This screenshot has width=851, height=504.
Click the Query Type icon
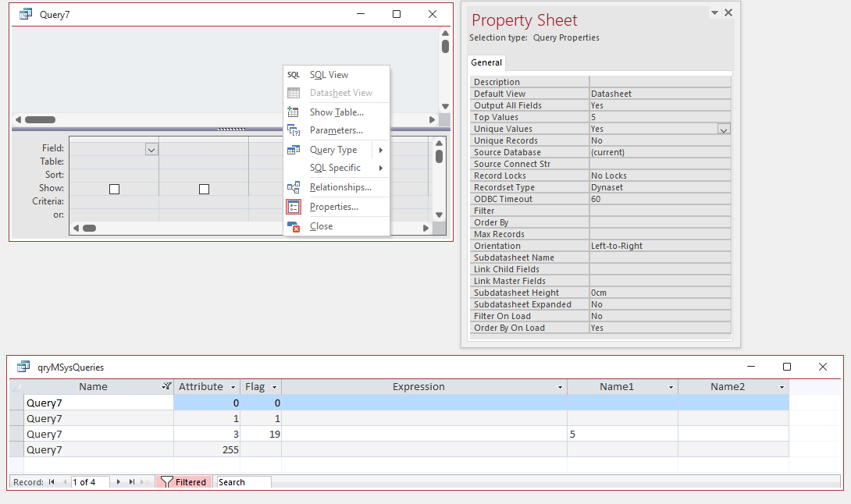coord(294,150)
